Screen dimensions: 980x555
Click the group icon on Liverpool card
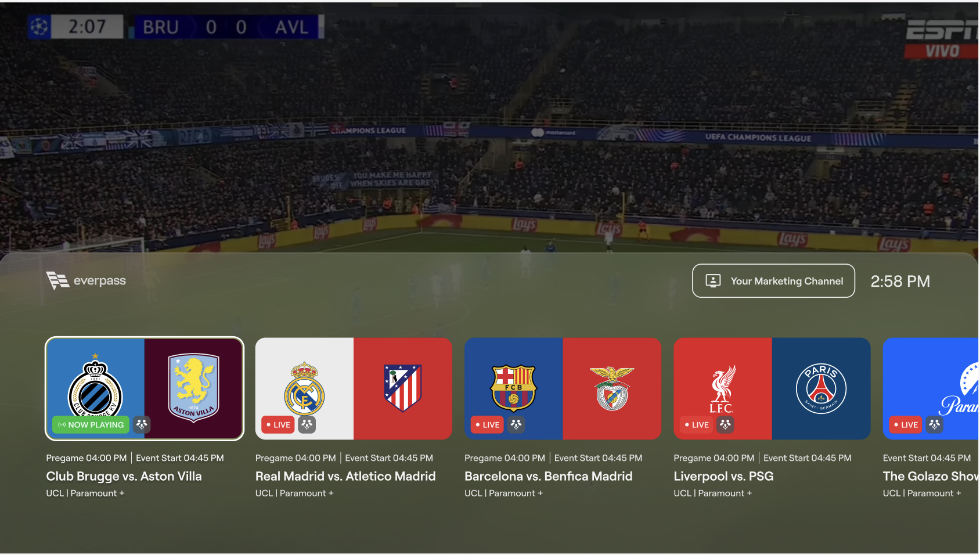click(725, 424)
